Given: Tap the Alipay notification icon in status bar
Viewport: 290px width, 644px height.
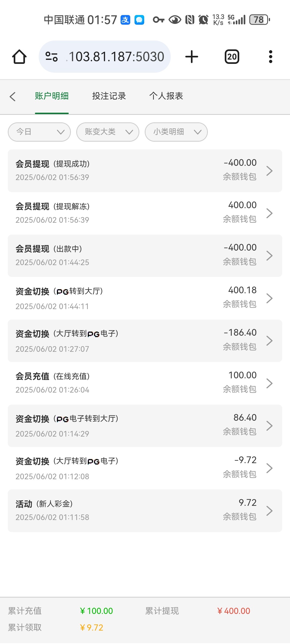Looking at the screenshot, I should click(x=125, y=20).
